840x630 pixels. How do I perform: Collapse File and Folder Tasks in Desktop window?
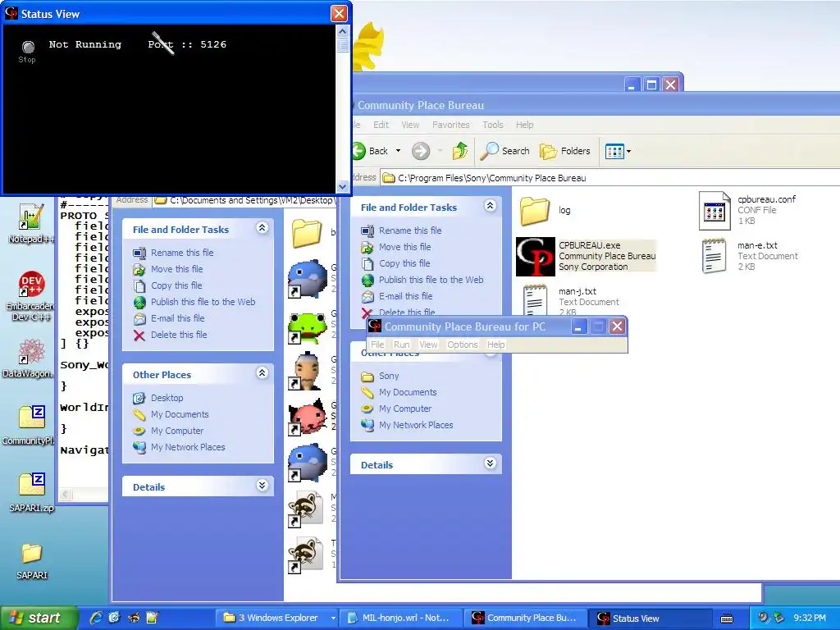(x=262, y=228)
